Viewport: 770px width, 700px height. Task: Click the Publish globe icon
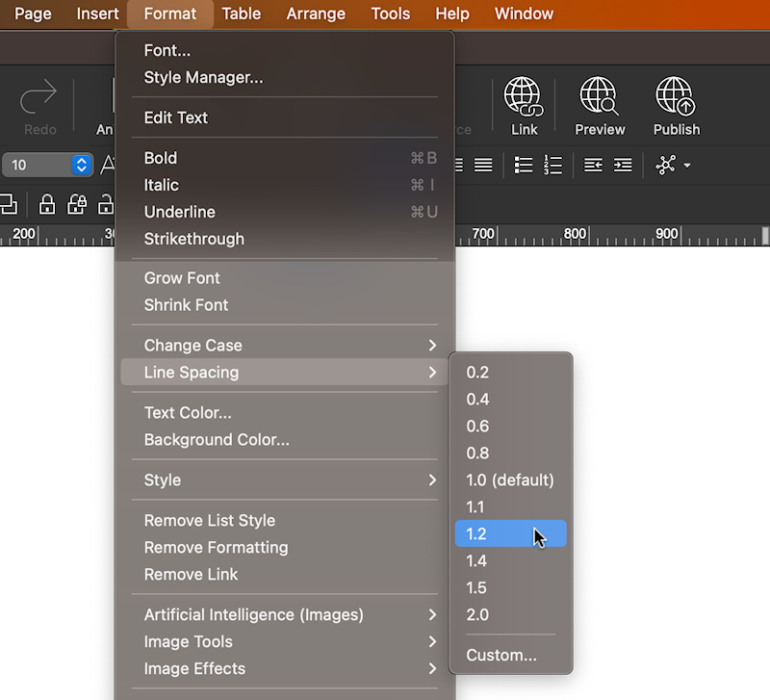pos(676,97)
